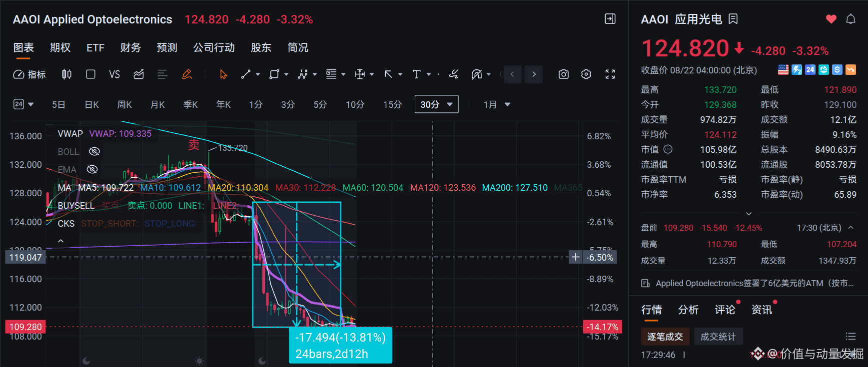868x367 pixels.
Task: Click the bell alert icon
Action: 851,19
